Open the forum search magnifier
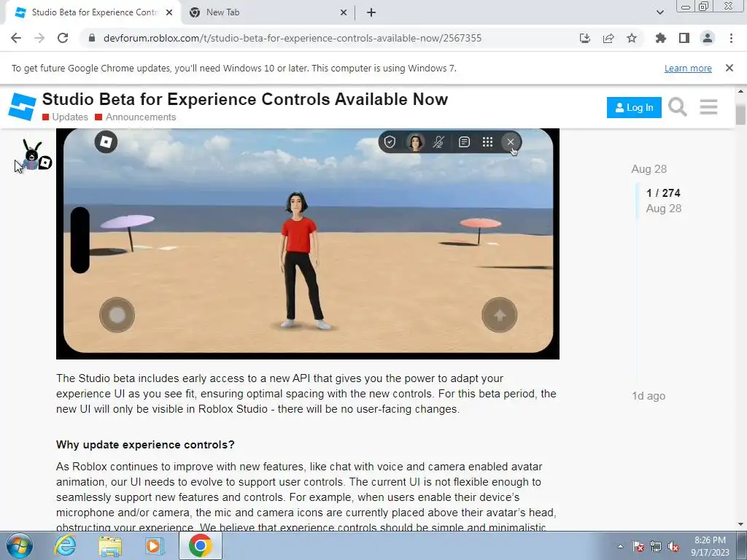 click(x=678, y=106)
